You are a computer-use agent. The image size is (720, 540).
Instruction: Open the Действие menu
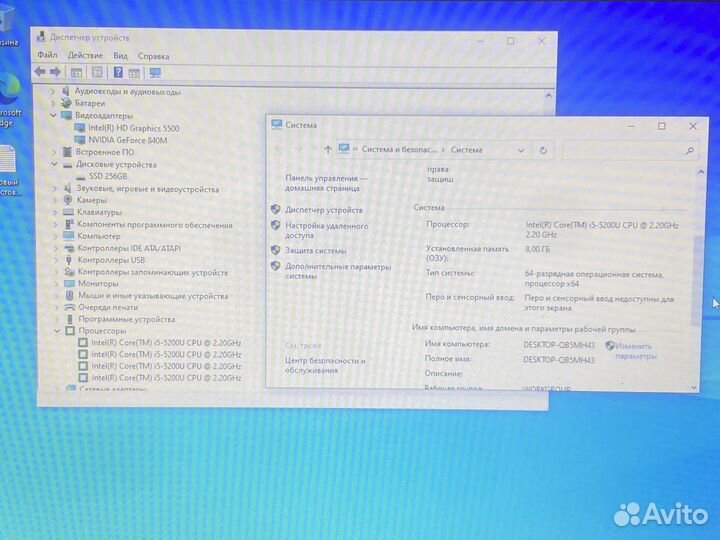85,56
